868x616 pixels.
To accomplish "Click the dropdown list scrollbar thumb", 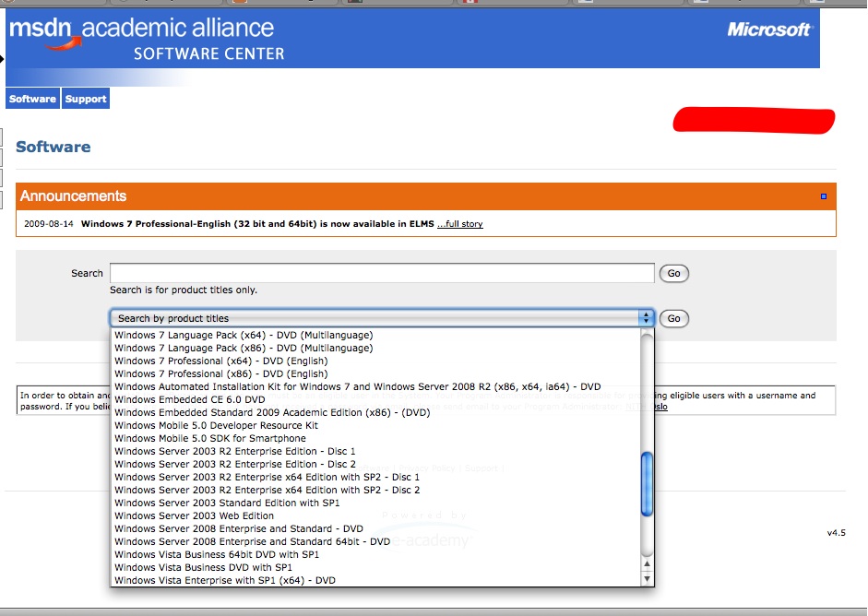I will 647,484.
